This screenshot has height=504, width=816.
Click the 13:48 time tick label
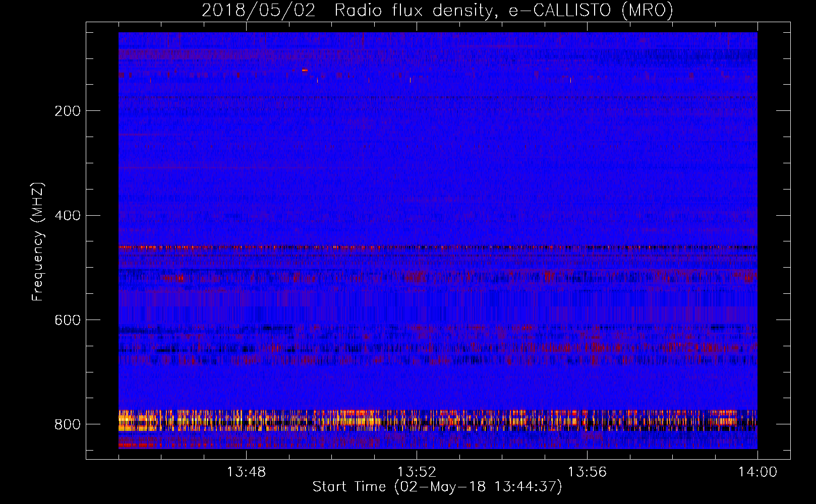[x=246, y=472]
